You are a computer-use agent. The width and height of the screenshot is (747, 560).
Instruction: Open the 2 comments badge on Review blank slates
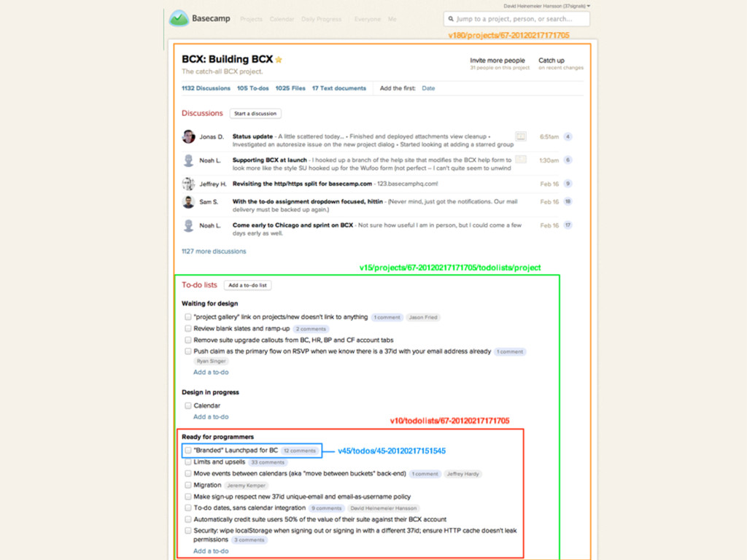311,329
